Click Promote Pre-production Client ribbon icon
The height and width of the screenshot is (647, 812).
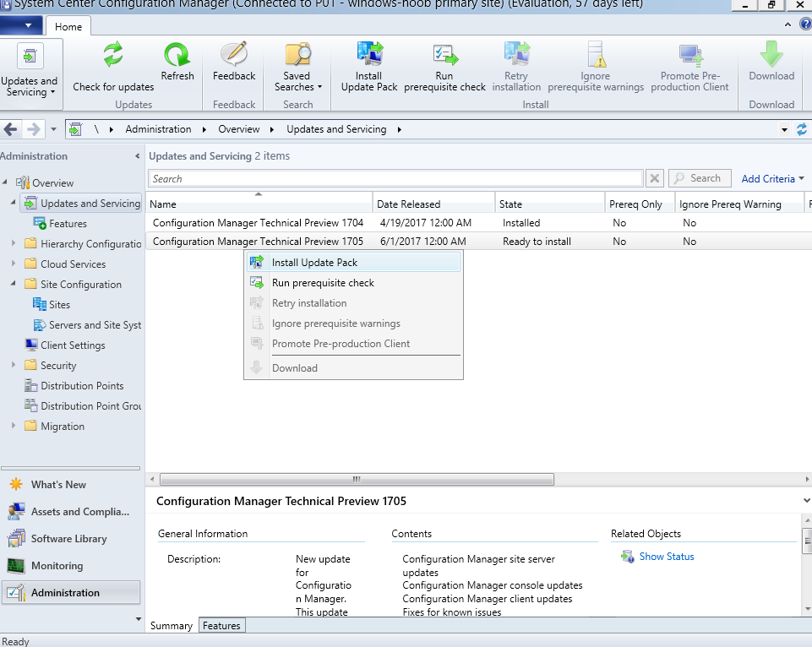coord(689,55)
